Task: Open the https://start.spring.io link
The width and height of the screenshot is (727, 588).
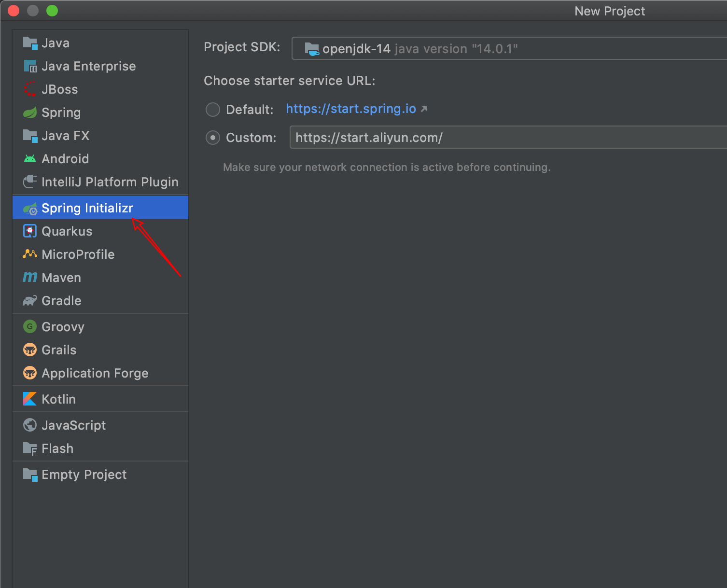Action: tap(351, 109)
